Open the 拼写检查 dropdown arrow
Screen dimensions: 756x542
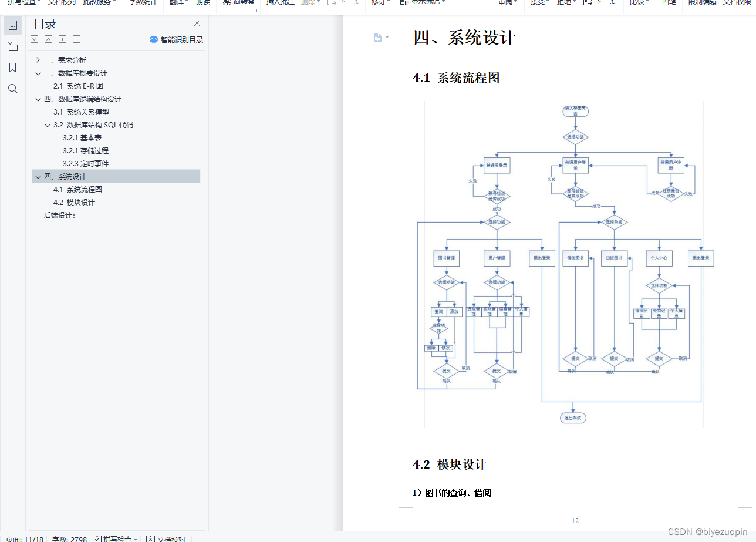136,539
